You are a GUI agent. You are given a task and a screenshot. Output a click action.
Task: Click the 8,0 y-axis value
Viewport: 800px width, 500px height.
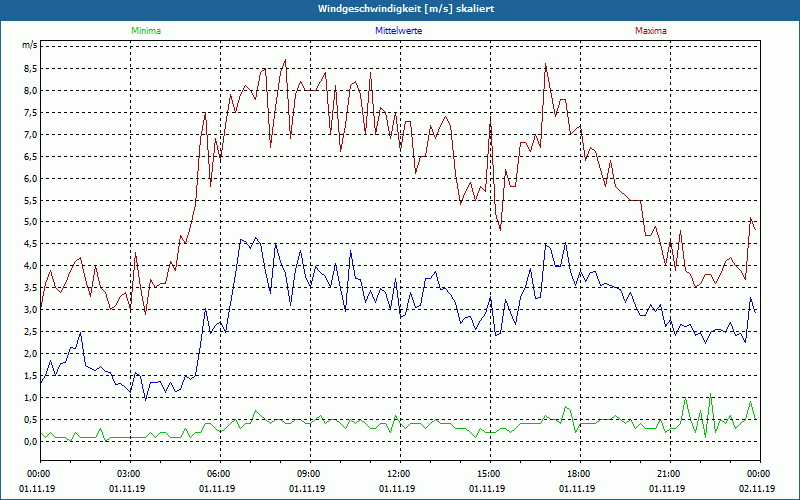point(29,90)
